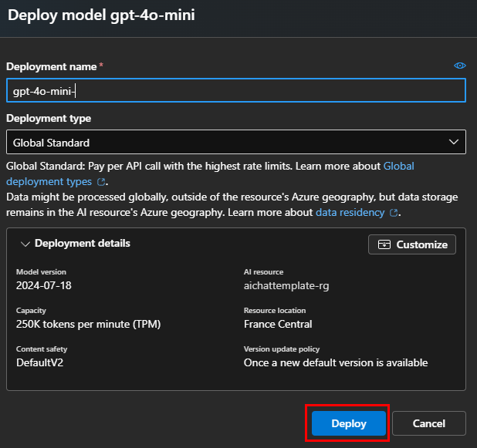Click the Deployment details heading text
This screenshot has width=477, height=448.
83,243
